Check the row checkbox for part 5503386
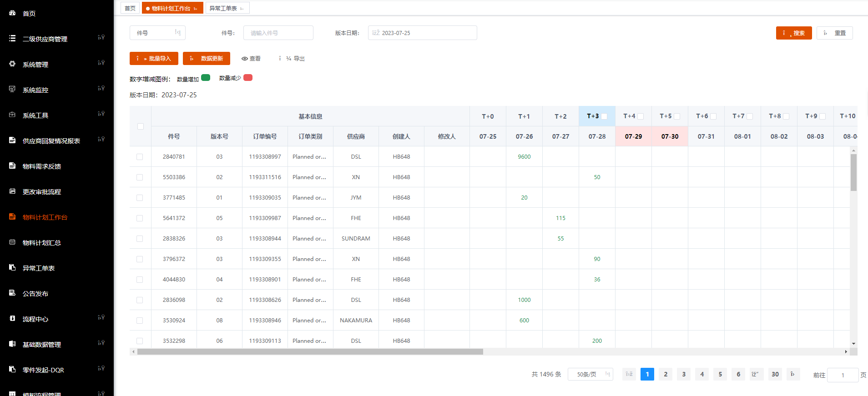 pos(140,177)
